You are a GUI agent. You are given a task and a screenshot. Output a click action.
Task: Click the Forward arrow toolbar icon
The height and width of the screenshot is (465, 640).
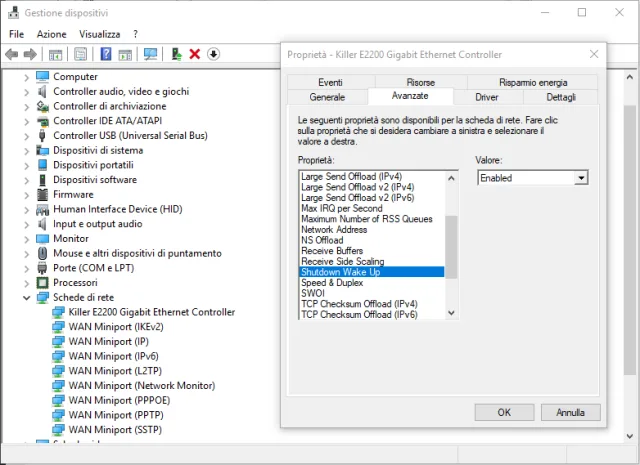tap(30, 54)
